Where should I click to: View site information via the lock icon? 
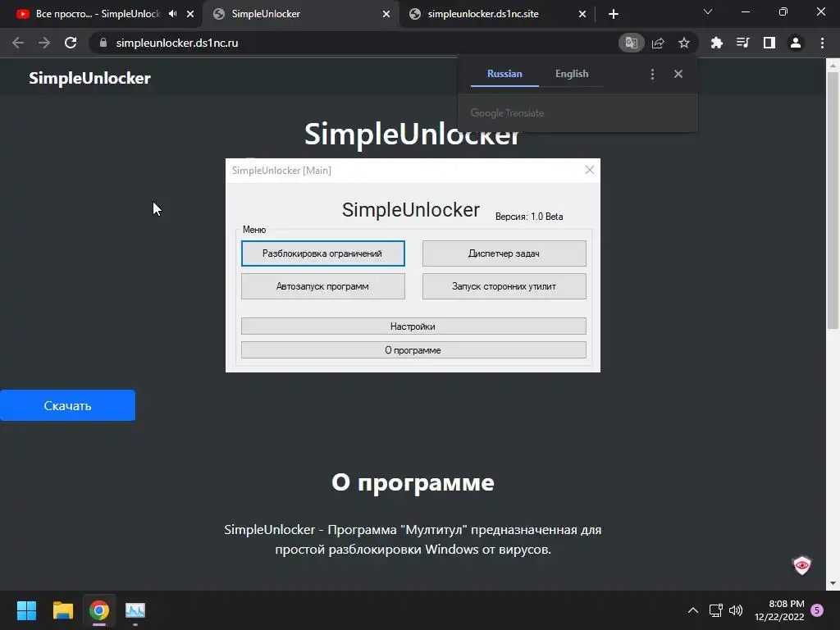[x=103, y=43]
